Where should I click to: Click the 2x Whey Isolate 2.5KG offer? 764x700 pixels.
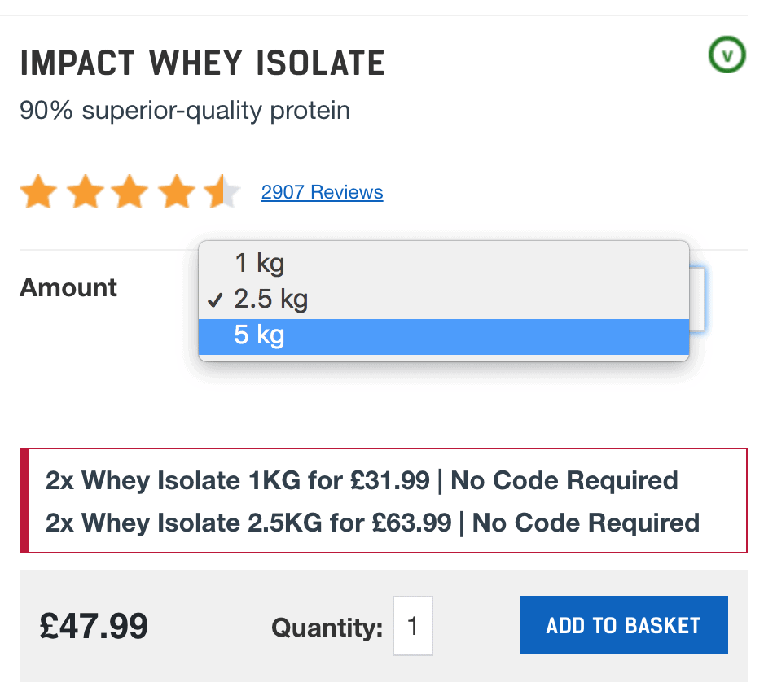(x=372, y=522)
